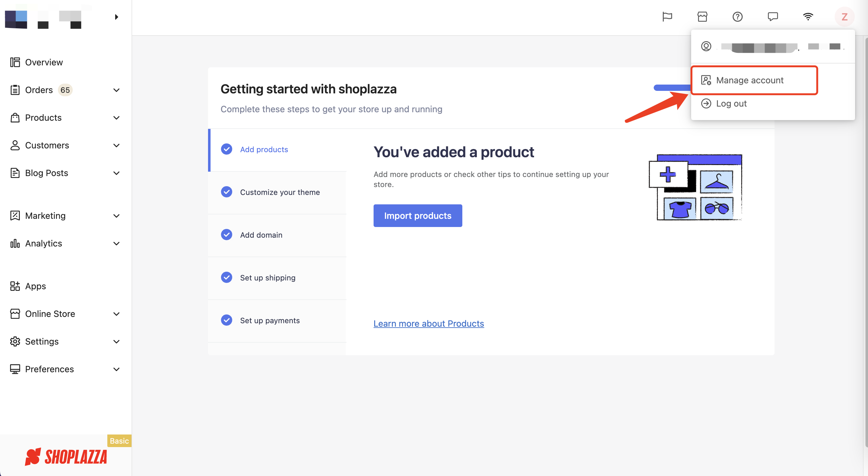Image resolution: width=868 pixels, height=476 pixels.
Task: Select the Add products step
Action: [278, 150]
